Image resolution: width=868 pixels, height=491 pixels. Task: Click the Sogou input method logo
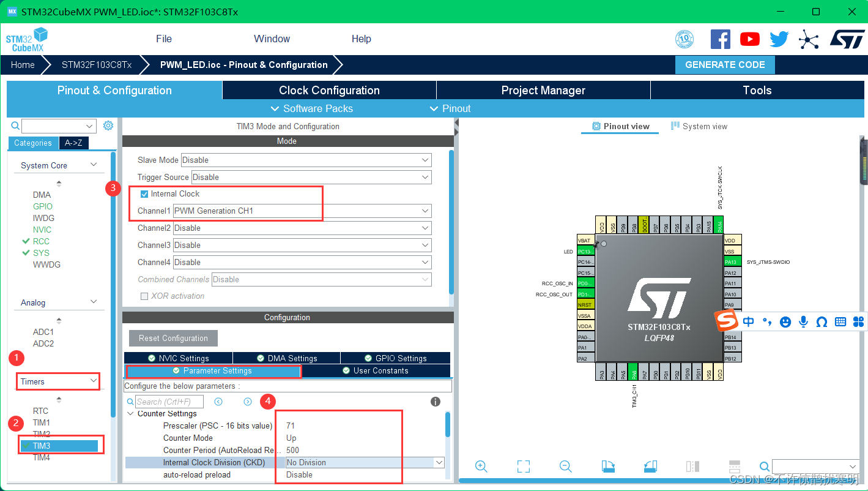726,321
